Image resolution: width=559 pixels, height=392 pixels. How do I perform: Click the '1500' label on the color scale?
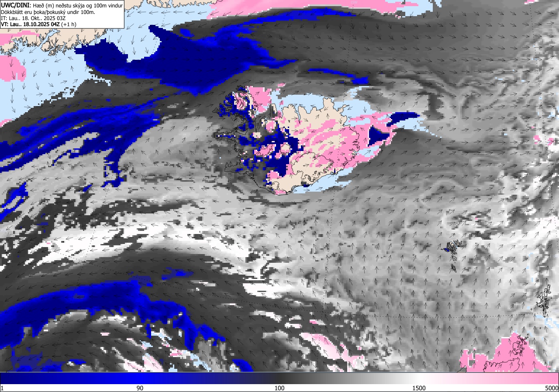[419, 388]
